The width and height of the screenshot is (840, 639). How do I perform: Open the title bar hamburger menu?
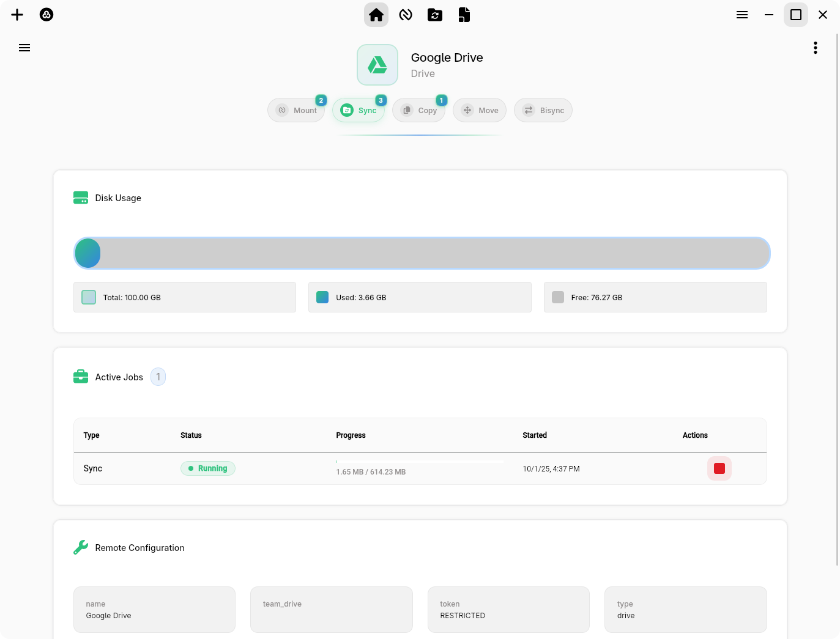742,15
